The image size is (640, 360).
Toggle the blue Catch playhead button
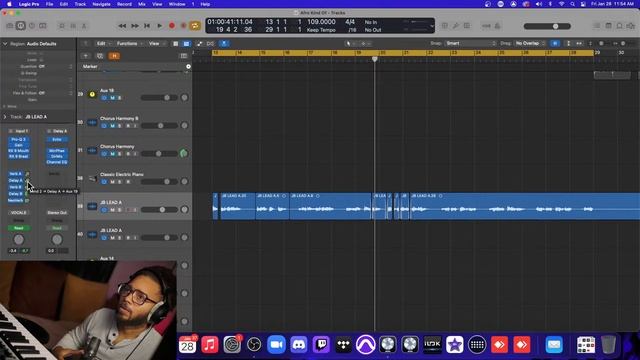coord(224,43)
